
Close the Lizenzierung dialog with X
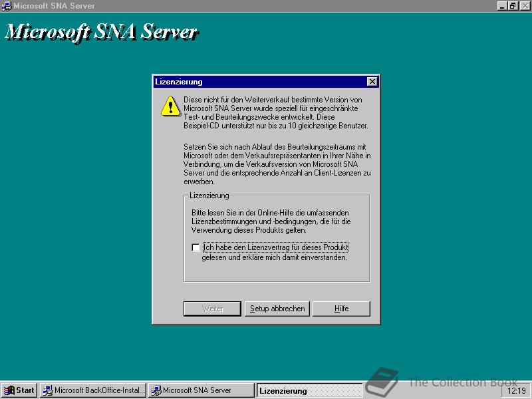372,82
